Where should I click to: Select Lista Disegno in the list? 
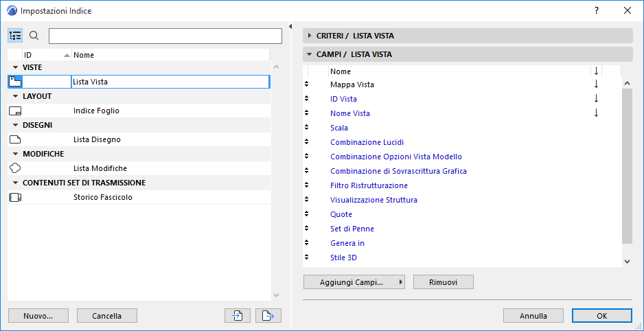pyautogui.click(x=139, y=139)
